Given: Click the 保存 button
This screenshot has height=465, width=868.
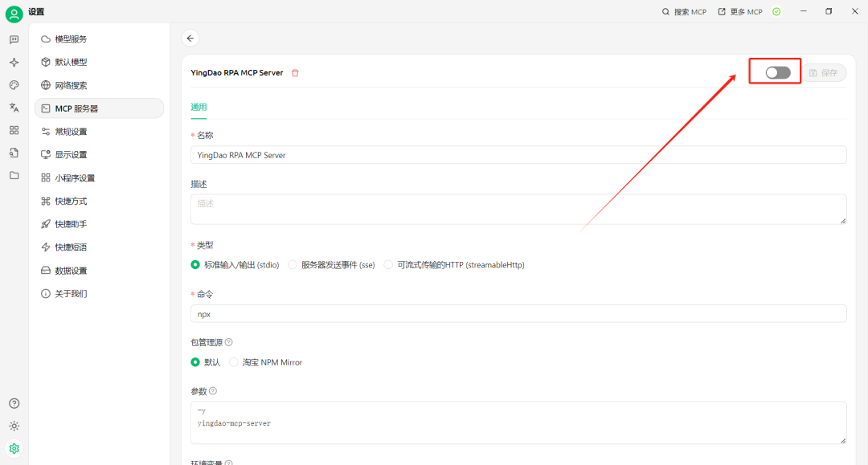Looking at the screenshot, I should (x=824, y=73).
